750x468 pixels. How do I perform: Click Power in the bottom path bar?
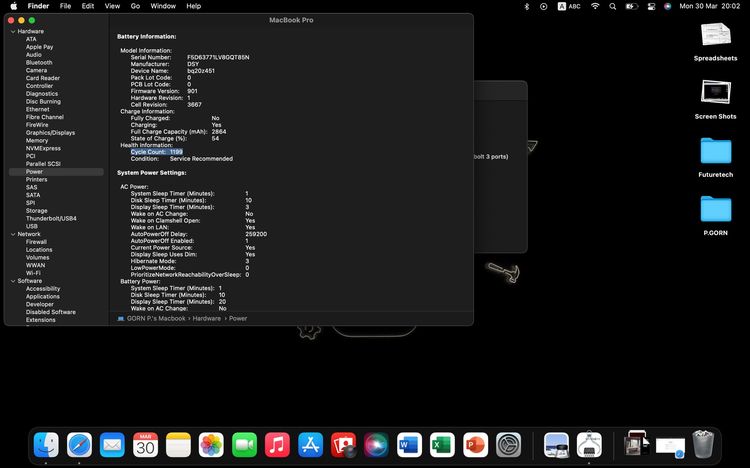[238, 318]
